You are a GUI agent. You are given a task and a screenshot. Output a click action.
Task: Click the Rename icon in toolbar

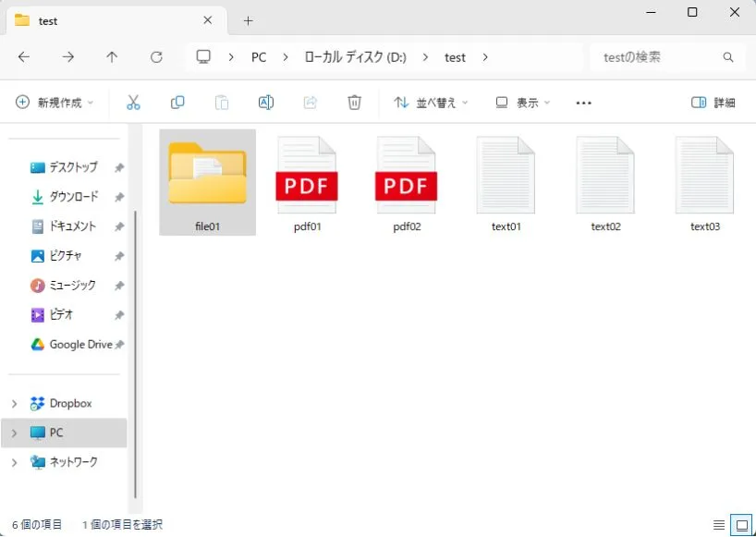[x=266, y=103]
